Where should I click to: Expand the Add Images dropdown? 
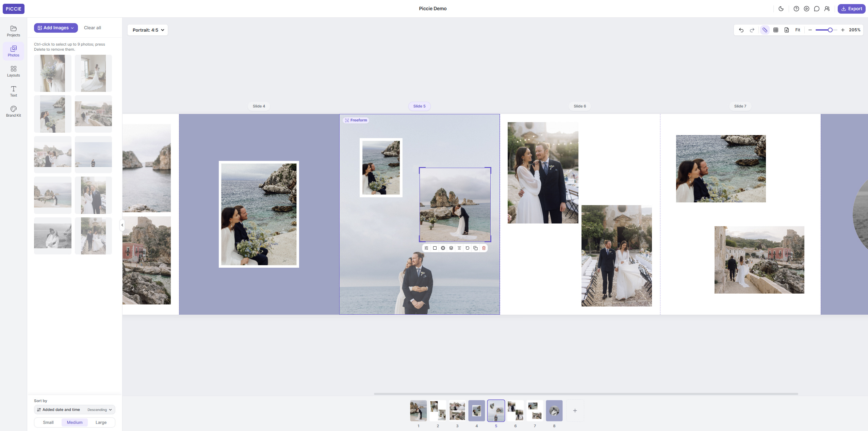pos(56,28)
